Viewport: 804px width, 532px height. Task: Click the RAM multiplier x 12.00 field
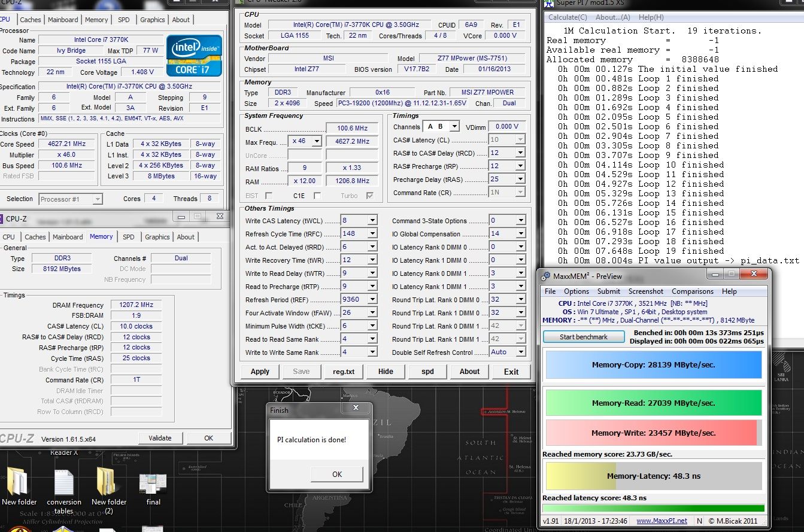click(x=305, y=181)
